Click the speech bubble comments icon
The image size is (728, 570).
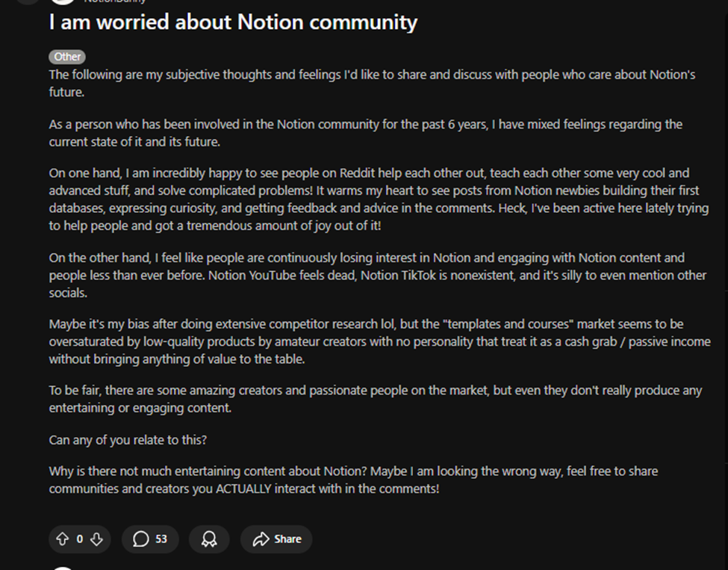click(140, 539)
